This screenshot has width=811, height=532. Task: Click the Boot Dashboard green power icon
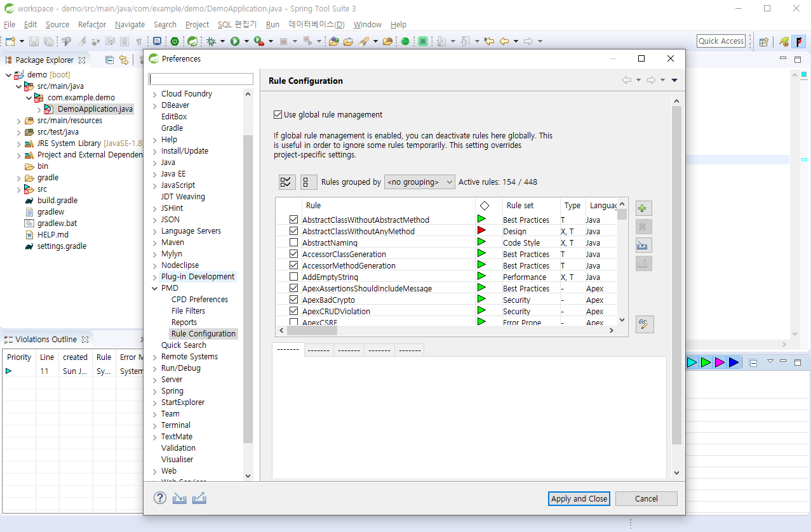tap(175, 41)
